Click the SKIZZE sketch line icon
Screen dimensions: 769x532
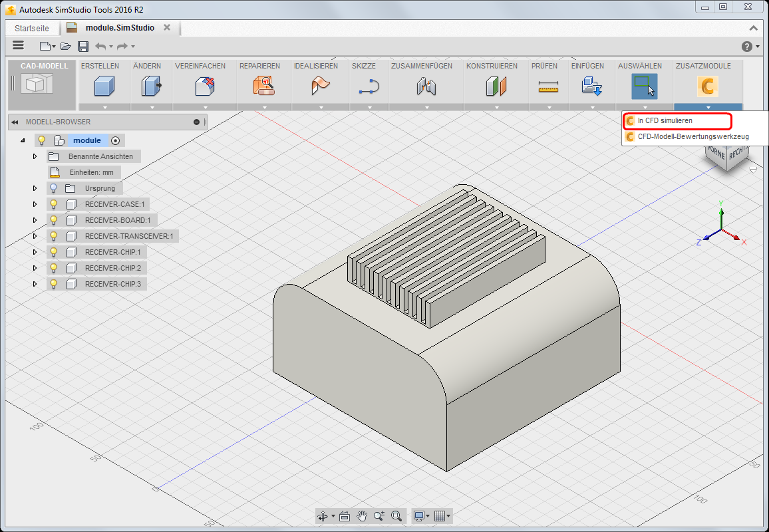coord(369,86)
